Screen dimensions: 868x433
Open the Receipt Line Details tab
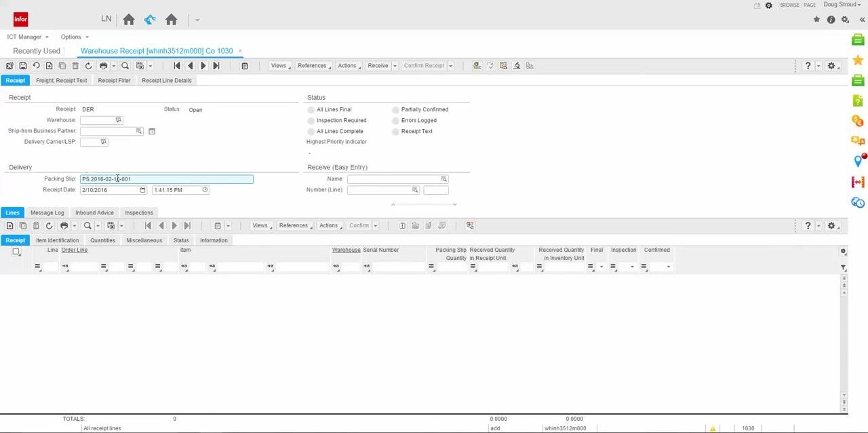[166, 80]
